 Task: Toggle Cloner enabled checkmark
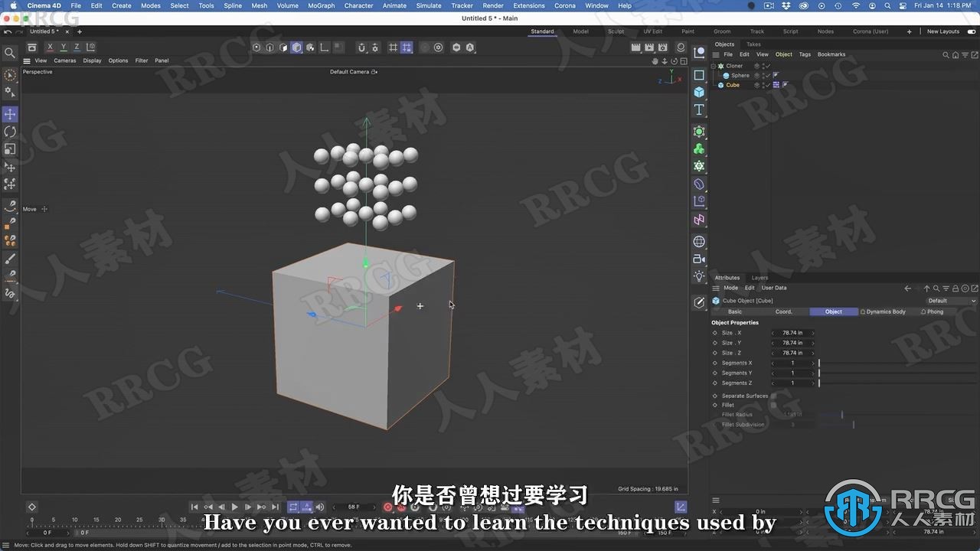tap(767, 66)
